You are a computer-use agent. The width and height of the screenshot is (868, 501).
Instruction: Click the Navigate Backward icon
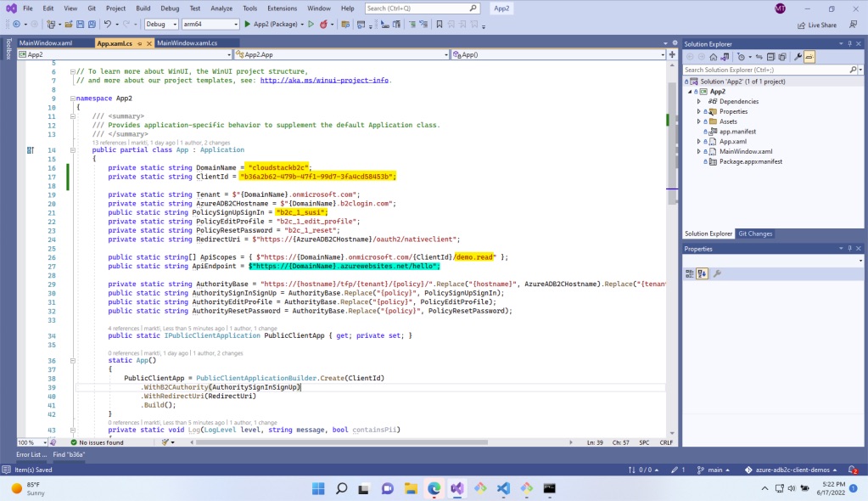(17, 25)
